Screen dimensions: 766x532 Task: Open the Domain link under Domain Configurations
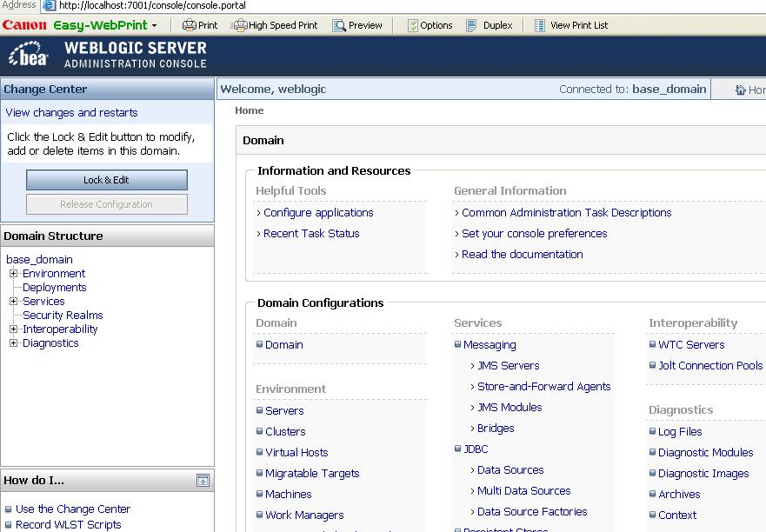(x=283, y=345)
